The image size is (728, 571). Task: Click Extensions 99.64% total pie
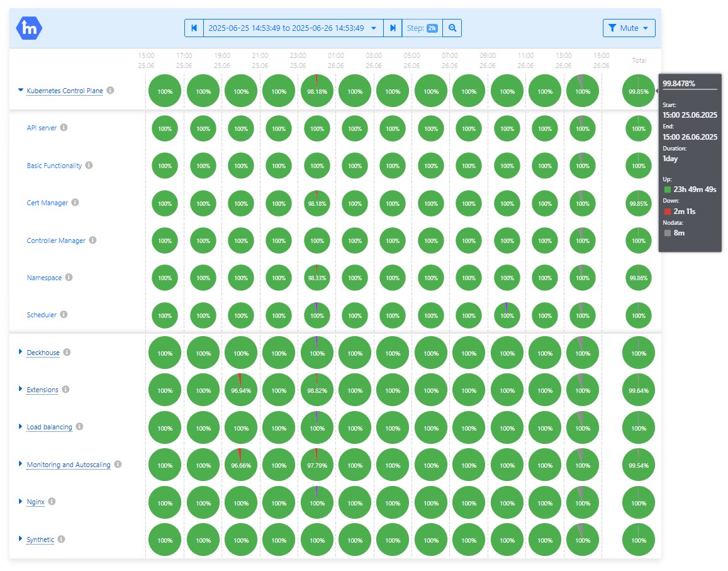(639, 390)
